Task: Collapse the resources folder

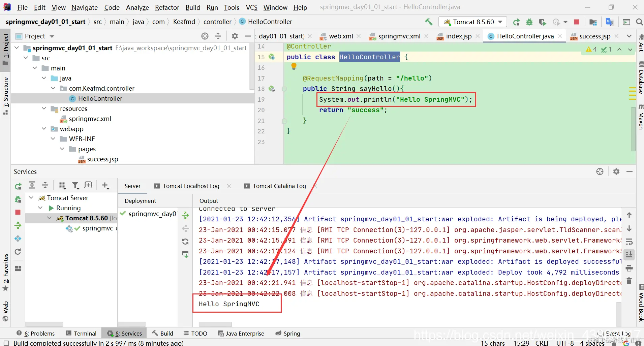Action: point(44,108)
